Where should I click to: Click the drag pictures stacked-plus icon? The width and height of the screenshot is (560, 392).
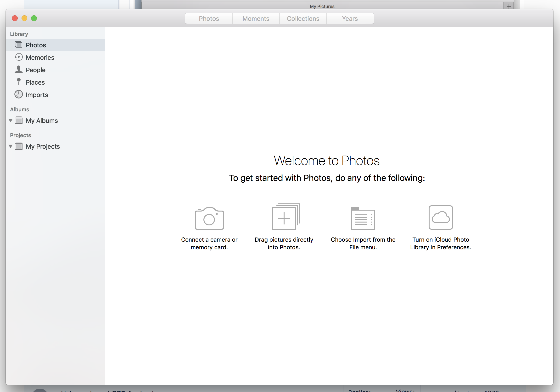(286, 217)
